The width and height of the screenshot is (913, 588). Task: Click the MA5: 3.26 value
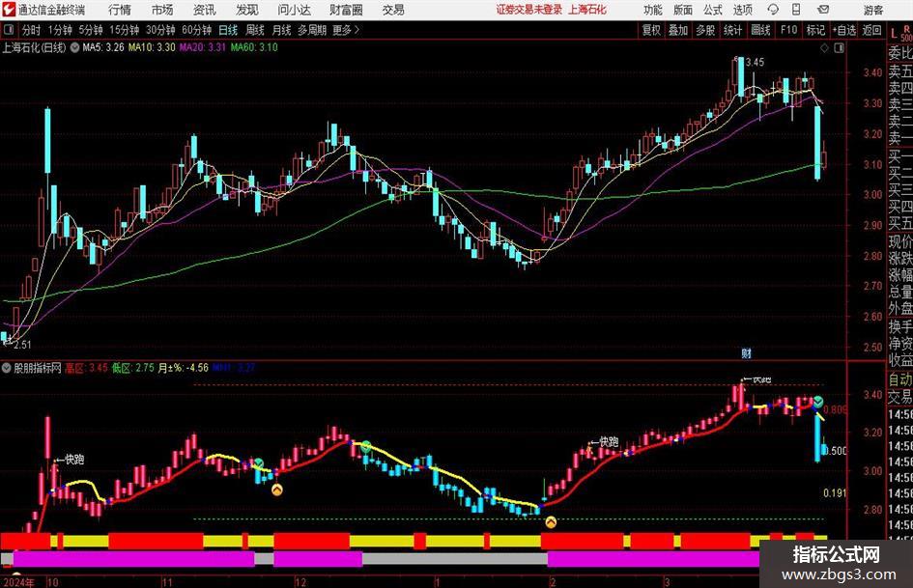[103, 47]
